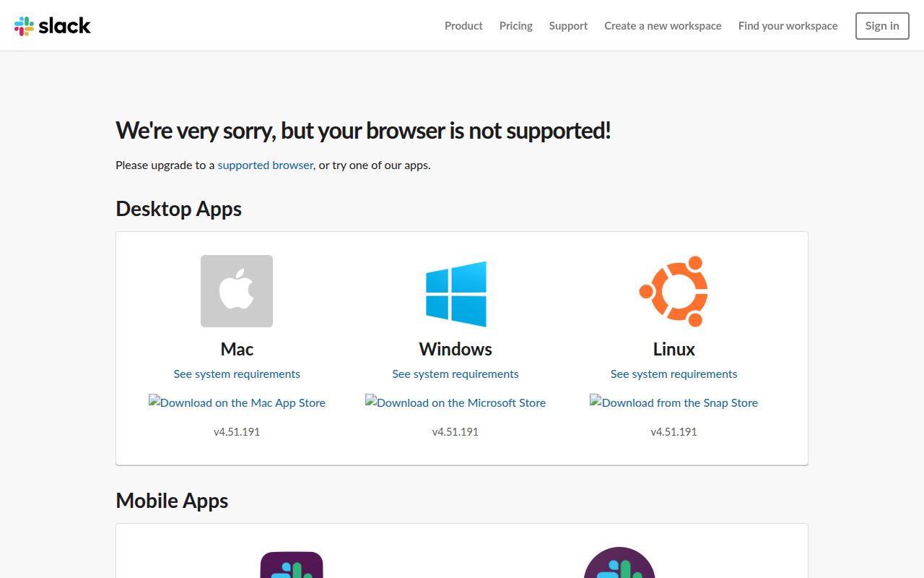Screen dimensions: 924x578
Task: Click Download from the Snap Store
Action: (x=674, y=402)
